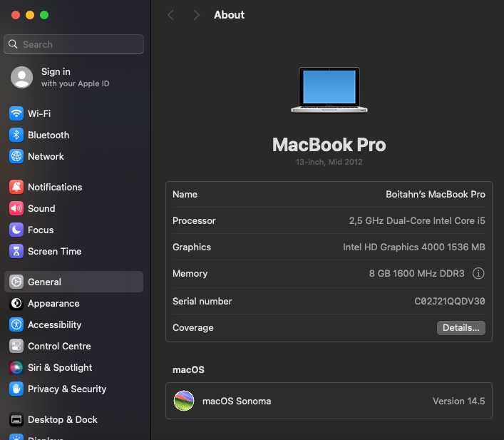The image size is (504, 440).
Task: Click the MacBook Pro heading
Action: (x=329, y=145)
